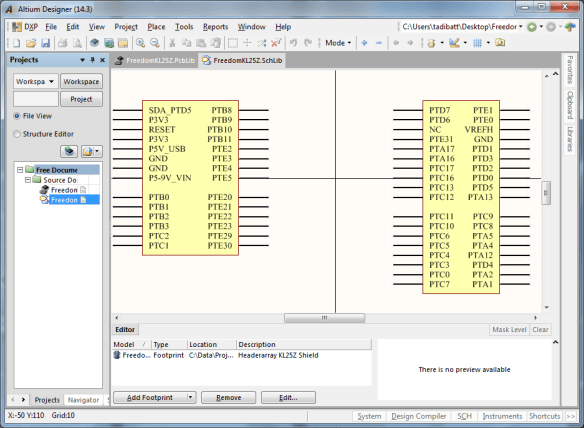Open the Favorites side panel tab

tap(570, 70)
